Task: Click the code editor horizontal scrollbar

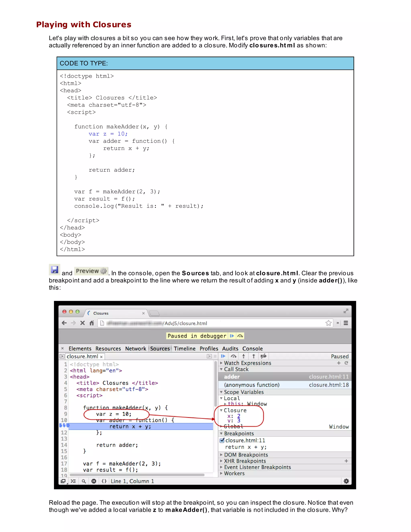Action: click(x=137, y=475)
